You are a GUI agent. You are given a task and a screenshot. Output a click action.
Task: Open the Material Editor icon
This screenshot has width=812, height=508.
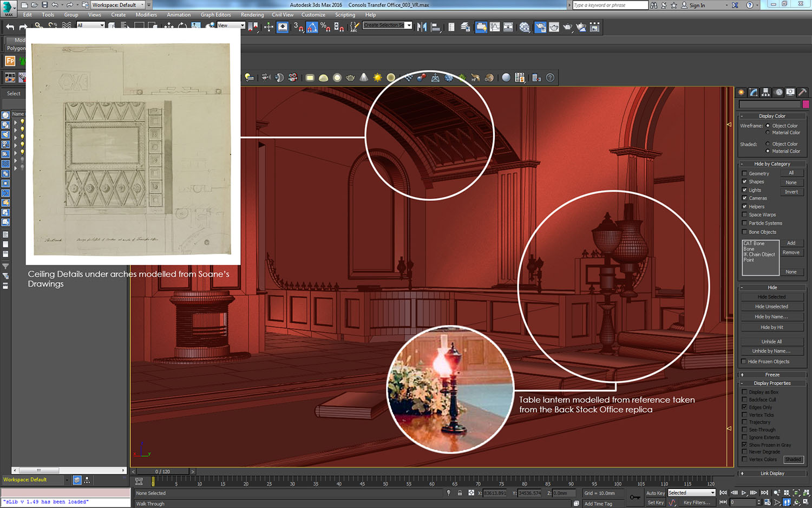coord(524,27)
